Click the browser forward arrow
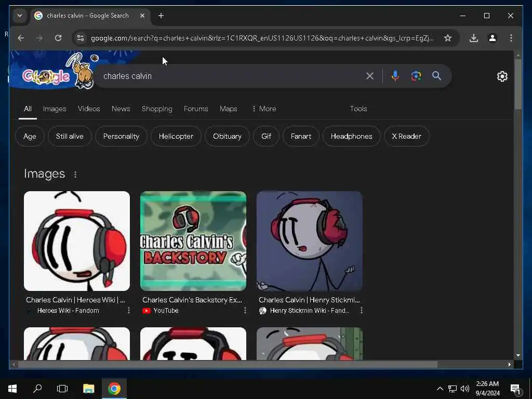The width and height of the screenshot is (532, 399). pyautogui.click(x=39, y=38)
